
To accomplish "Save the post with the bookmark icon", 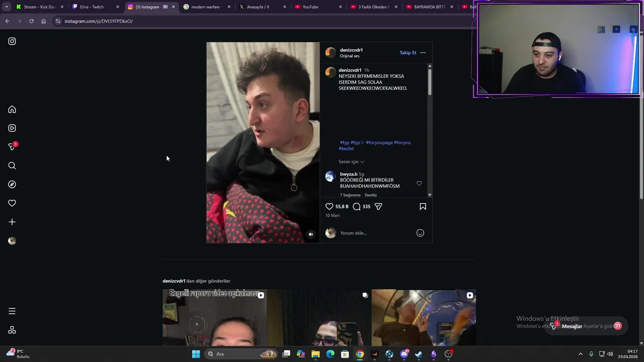I will click(423, 207).
